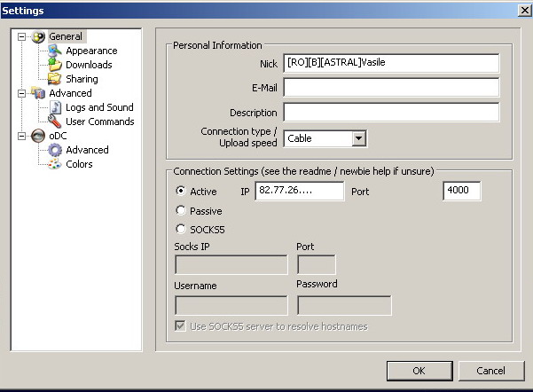Open the Sharing settings page
This screenshot has height=392, width=533.
(x=82, y=80)
